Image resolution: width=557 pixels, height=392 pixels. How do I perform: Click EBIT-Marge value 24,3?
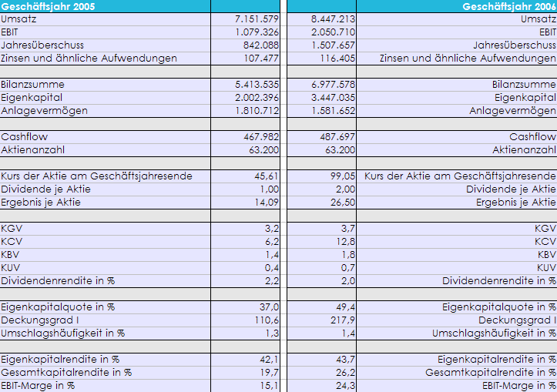click(x=346, y=386)
